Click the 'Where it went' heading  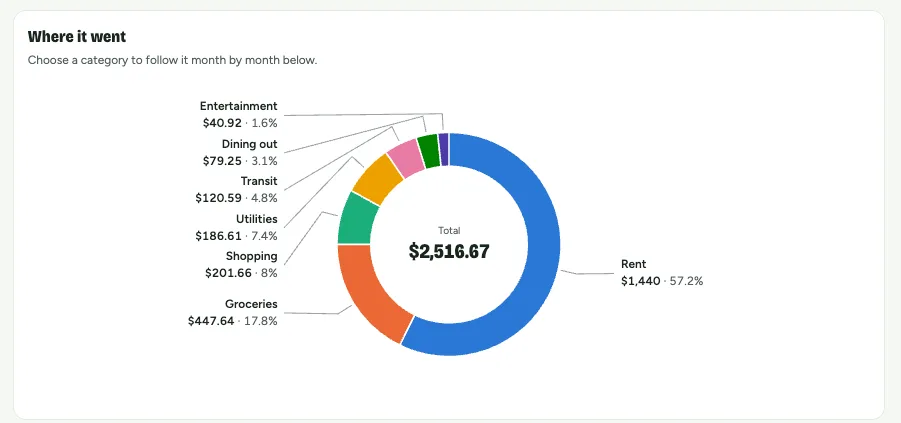(x=77, y=37)
